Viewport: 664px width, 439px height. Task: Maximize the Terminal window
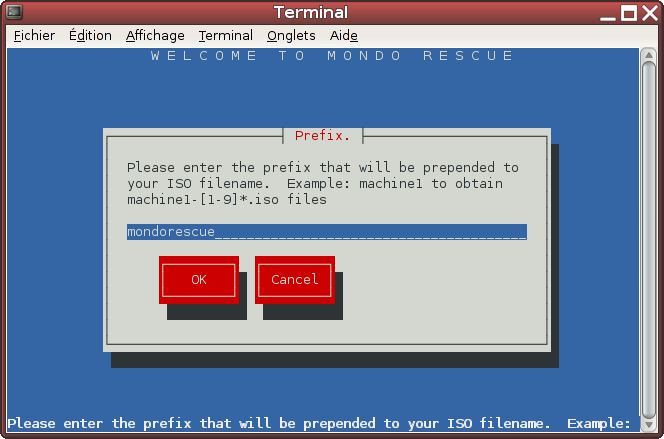(x=629, y=13)
